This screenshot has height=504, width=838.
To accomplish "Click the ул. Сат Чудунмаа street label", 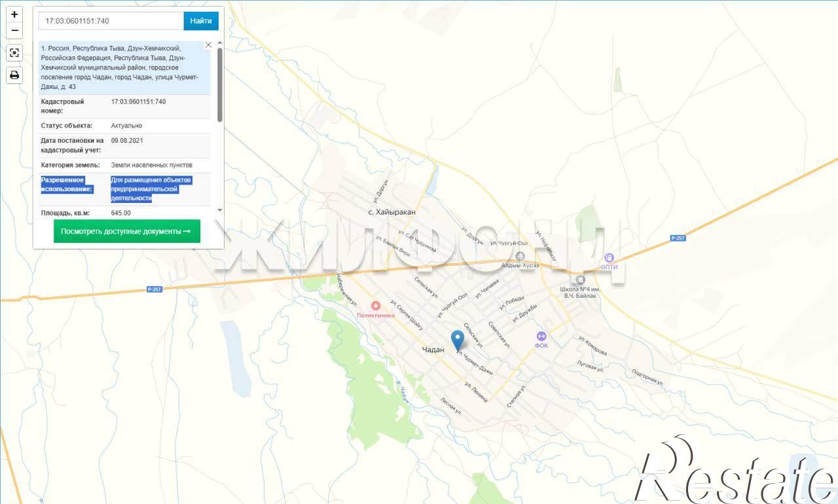I will tap(416, 241).
